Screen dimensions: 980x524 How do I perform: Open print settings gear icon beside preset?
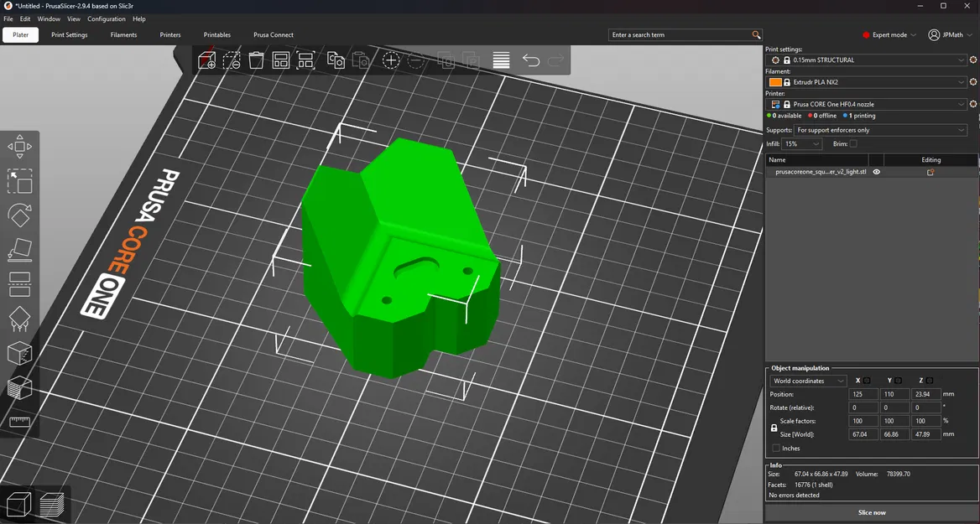click(x=973, y=60)
